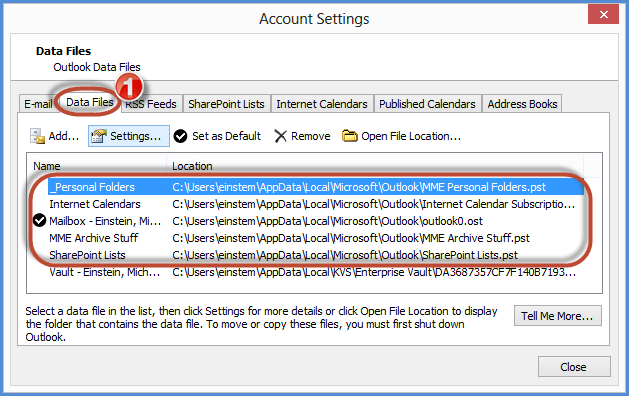Click the Remove X icon
The width and height of the screenshot is (629, 396).
tap(280, 136)
